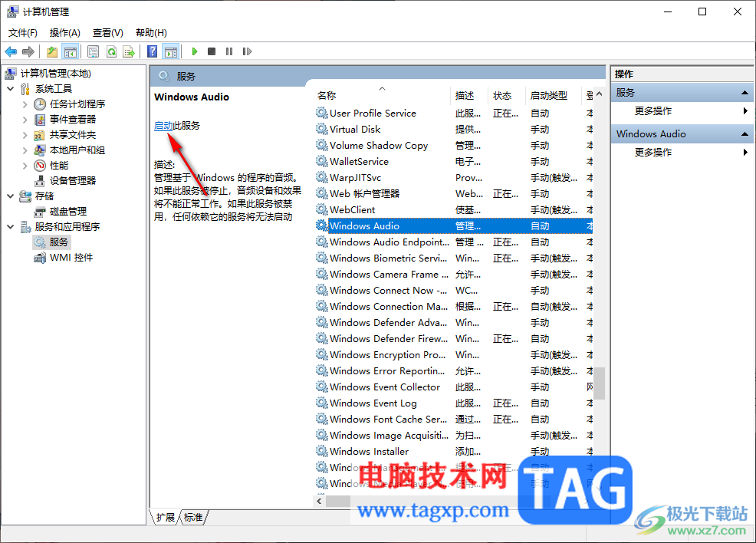The image size is (756, 543).
Task: Expand the 共享文件夹 node
Action: [25, 135]
